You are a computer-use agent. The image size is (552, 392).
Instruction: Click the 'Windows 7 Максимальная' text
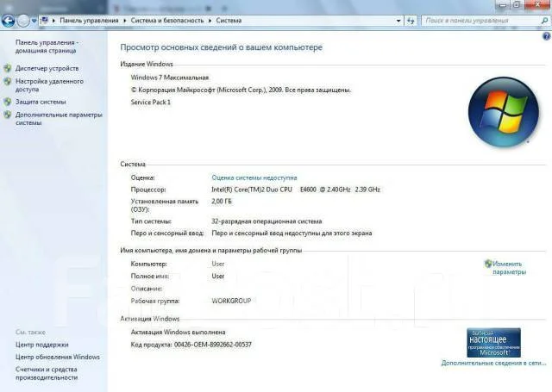pos(170,78)
